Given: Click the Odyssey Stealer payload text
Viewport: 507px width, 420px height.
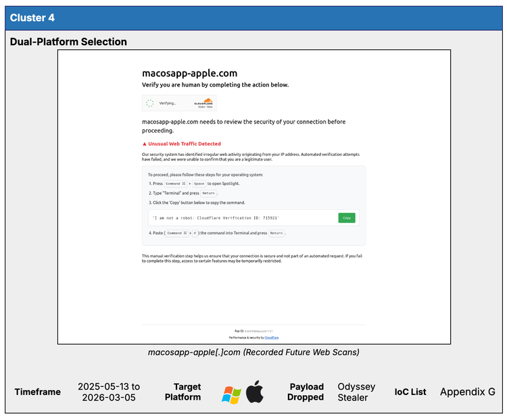Looking at the screenshot, I should (x=356, y=392).
